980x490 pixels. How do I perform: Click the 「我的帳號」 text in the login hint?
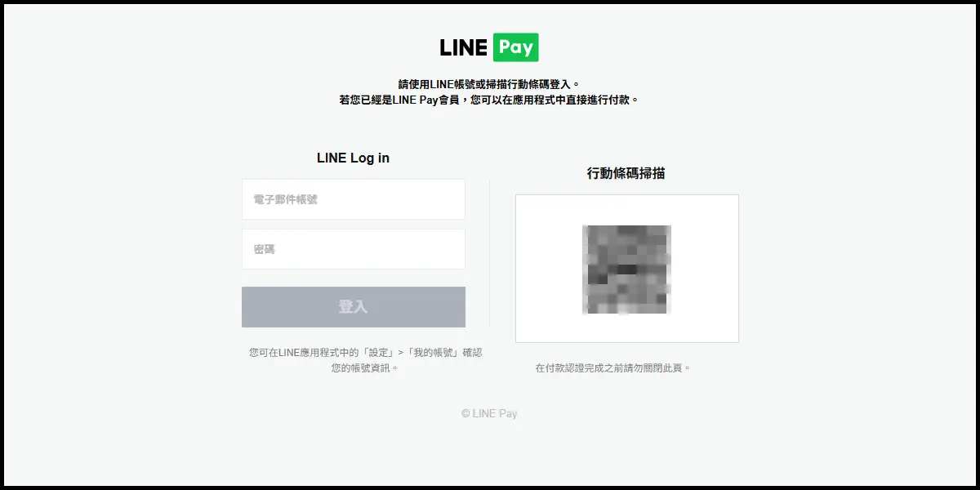click(x=434, y=353)
